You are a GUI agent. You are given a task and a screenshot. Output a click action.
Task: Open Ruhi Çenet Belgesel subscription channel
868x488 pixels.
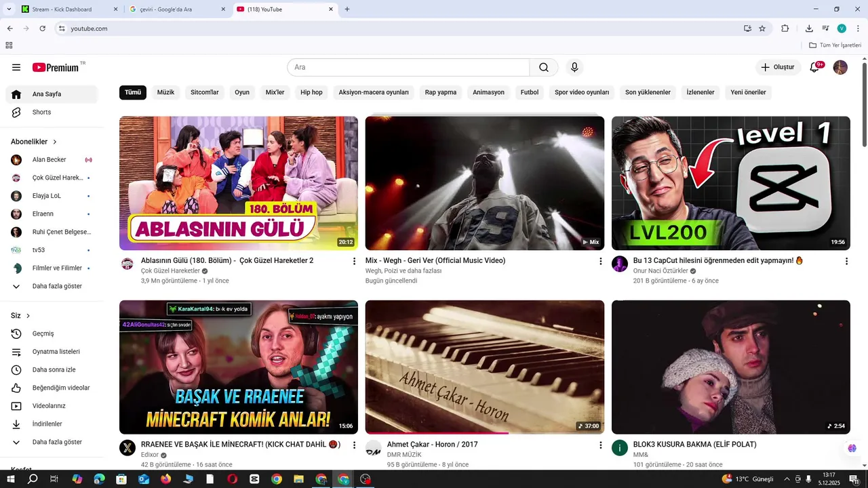click(52, 232)
